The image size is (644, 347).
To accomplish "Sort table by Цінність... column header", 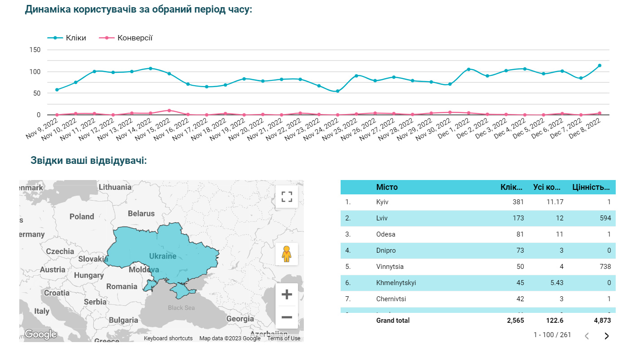I will 591,187.
